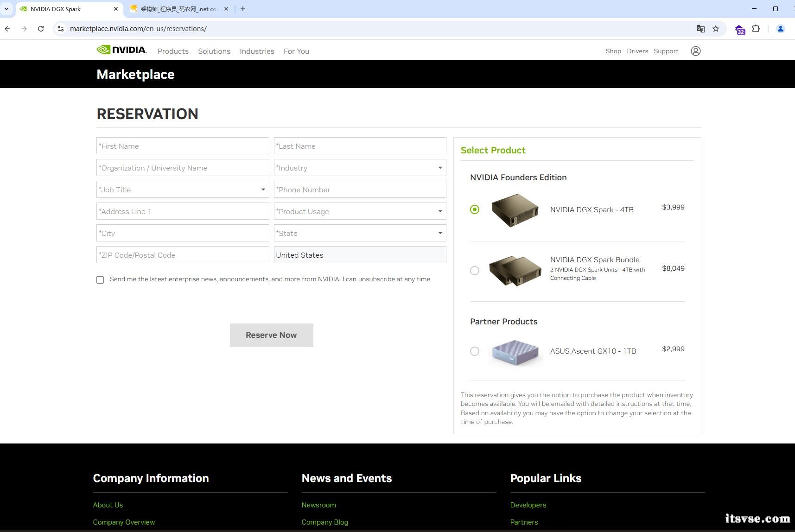Close the second browser tab

226,9
